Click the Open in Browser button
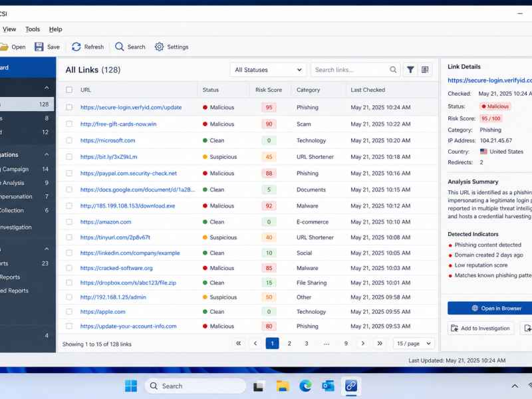532x399 pixels. click(x=490, y=308)
